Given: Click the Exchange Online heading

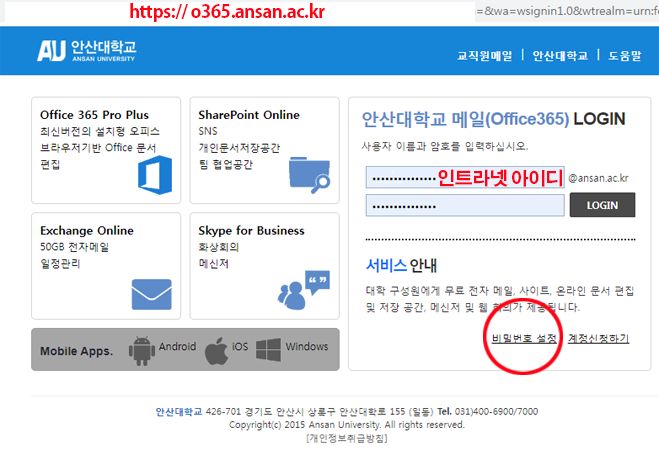Looking at the screenshot, I should (x=87, y=230).
